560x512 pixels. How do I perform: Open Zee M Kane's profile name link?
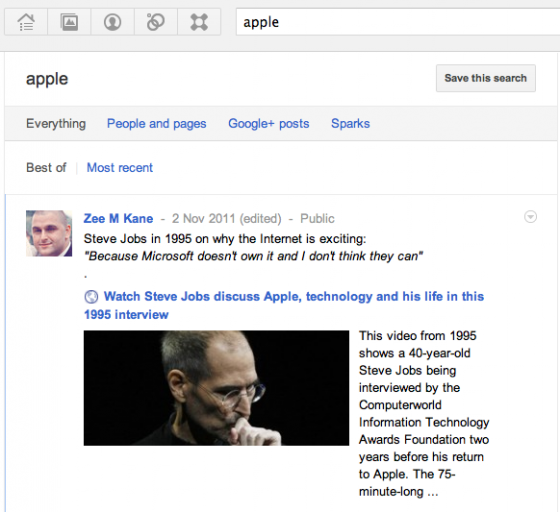coord(118,219)
